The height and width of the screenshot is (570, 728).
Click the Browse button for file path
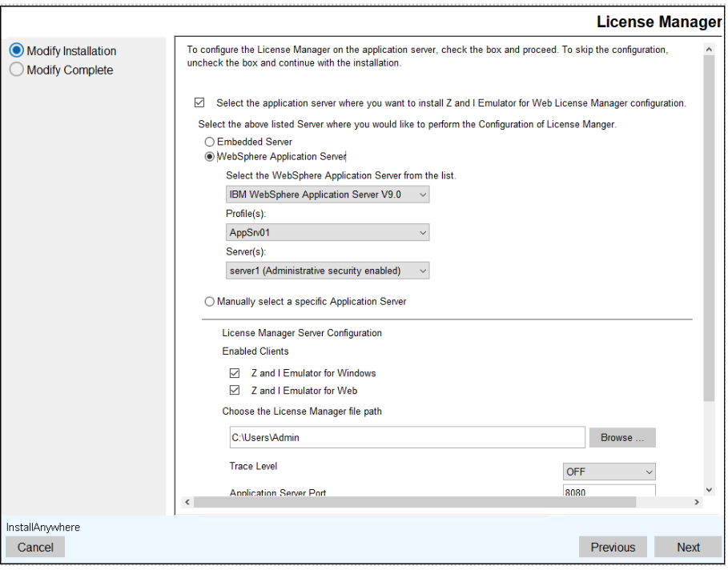point(622,437)
